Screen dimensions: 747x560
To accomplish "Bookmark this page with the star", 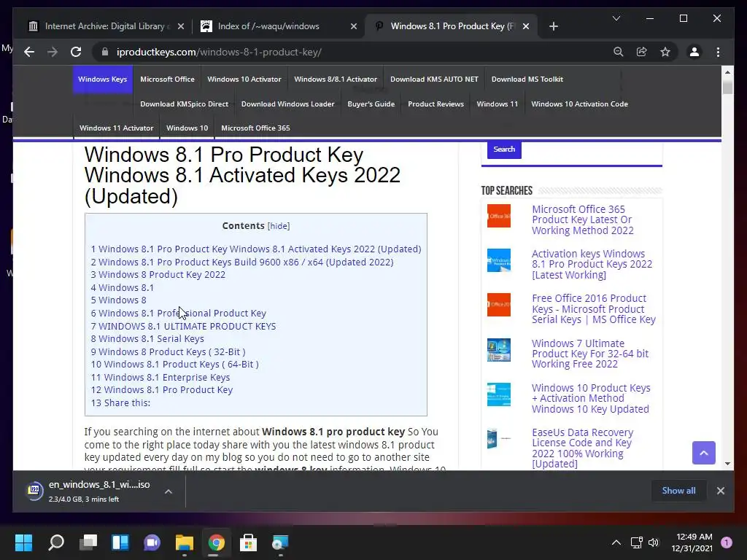I will click(x=665, y=52).
